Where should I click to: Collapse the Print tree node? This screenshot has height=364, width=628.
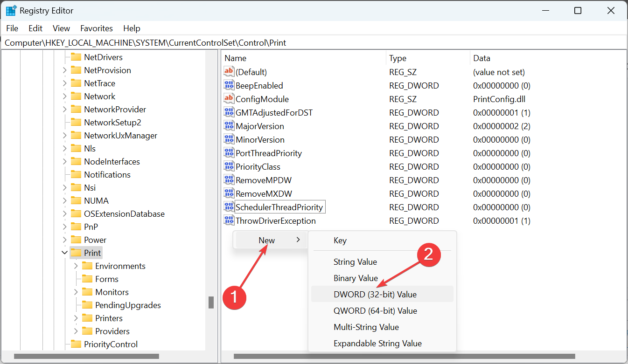(64, 253)
